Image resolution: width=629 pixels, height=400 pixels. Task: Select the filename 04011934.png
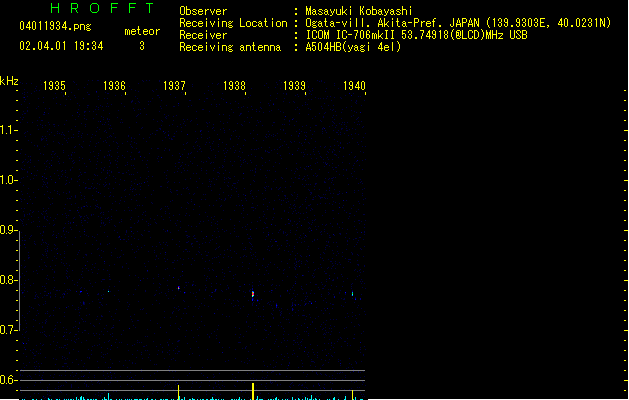pyautogui.click(x=55, y=26)
